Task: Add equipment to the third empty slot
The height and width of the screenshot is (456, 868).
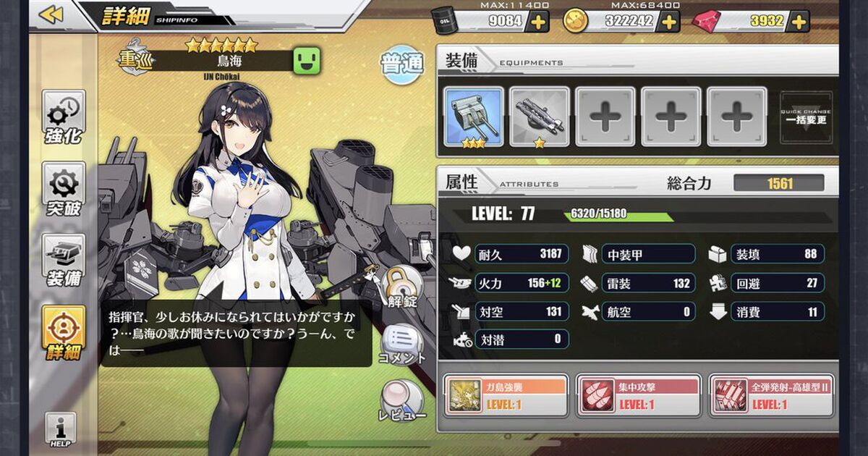Action: (x=605, y=117)
